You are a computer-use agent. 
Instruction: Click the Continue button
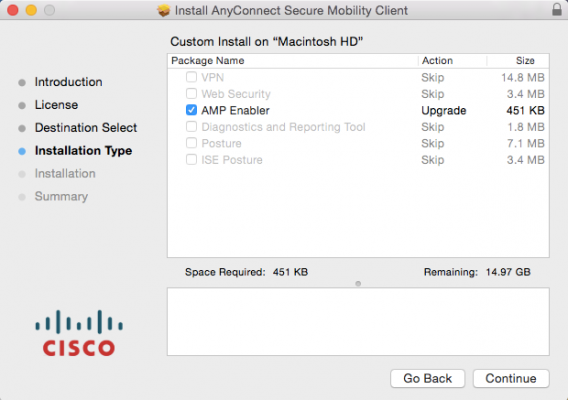pyautogui.click(x=511, y=379)
